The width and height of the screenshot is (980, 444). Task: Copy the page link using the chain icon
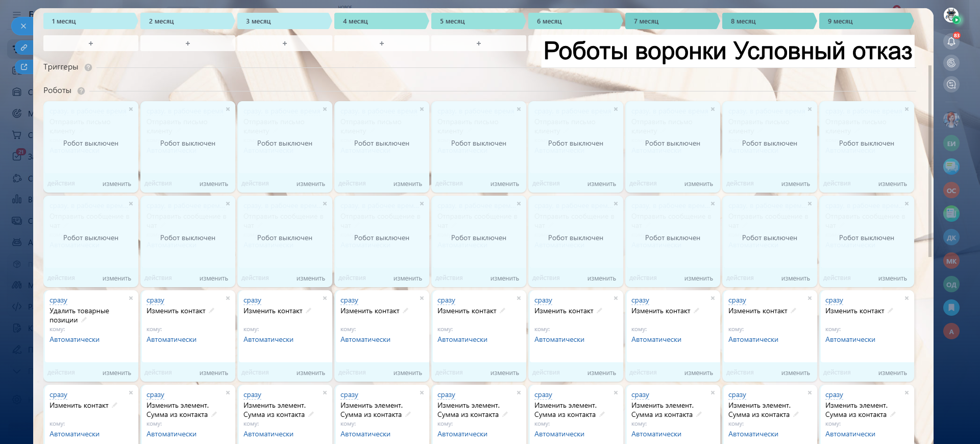click(24, 48)
